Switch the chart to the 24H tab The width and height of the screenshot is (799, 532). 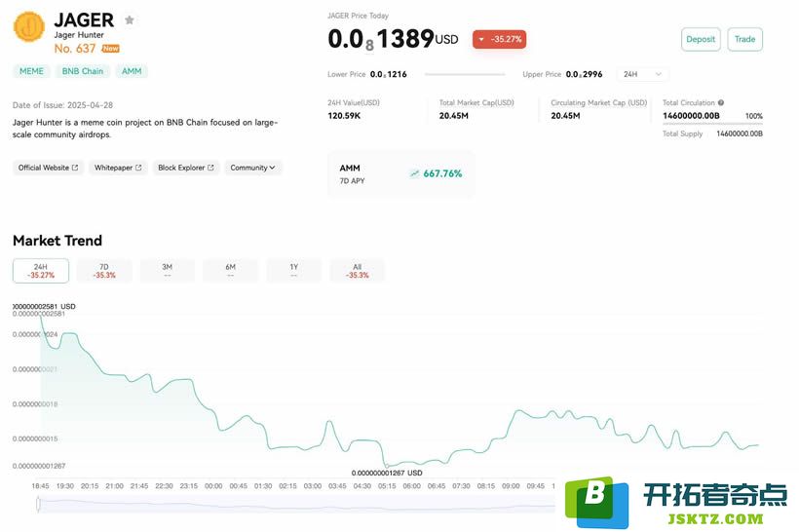41,271
